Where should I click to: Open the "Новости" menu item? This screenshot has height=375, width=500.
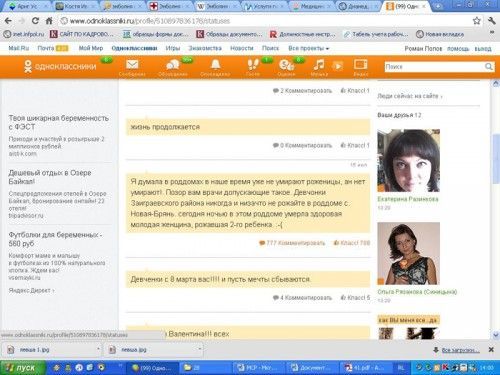point(242,48)
